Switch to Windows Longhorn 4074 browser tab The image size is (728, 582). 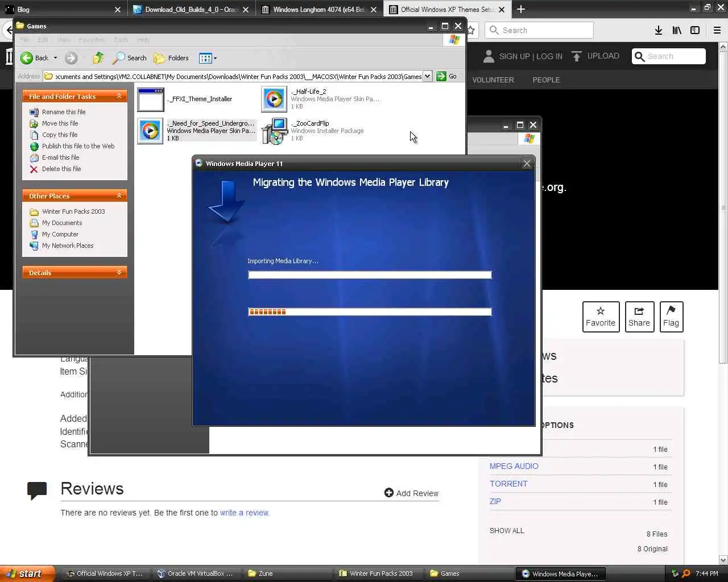[320, 9]
